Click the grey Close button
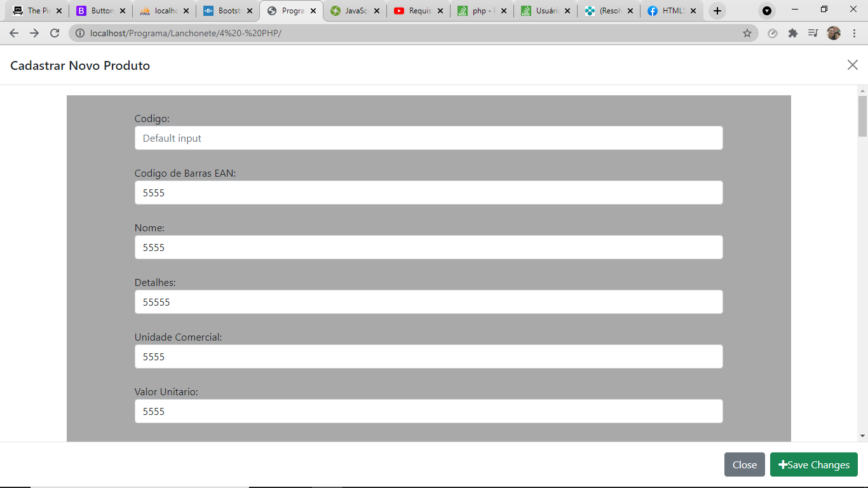The image size is (868, 488). [x=745, y=464]
